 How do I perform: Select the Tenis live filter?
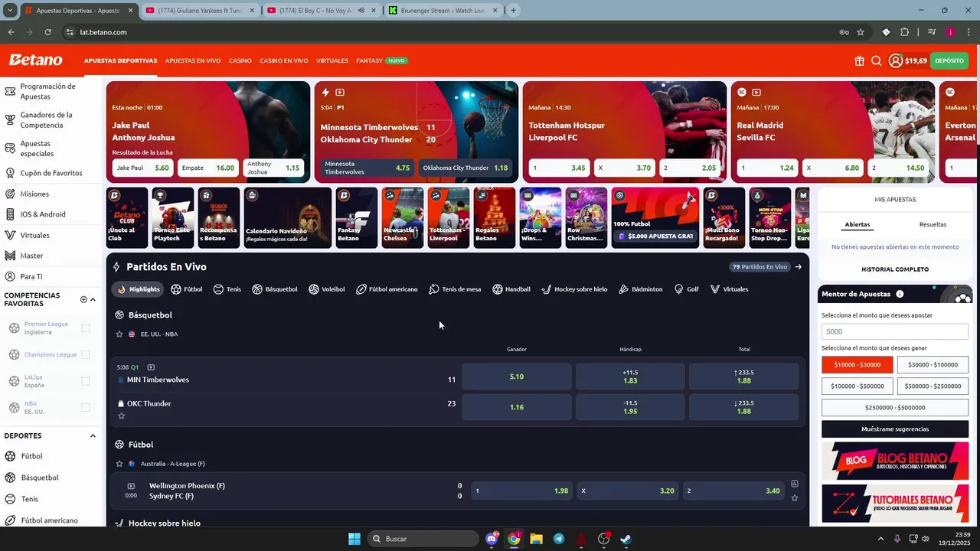pyautogui.click(x=227, y=289)
